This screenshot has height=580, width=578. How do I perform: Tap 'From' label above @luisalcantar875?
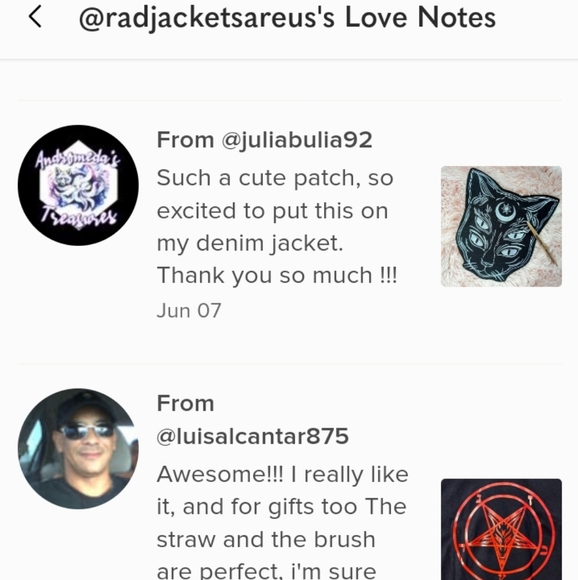[x=185, y=403]
